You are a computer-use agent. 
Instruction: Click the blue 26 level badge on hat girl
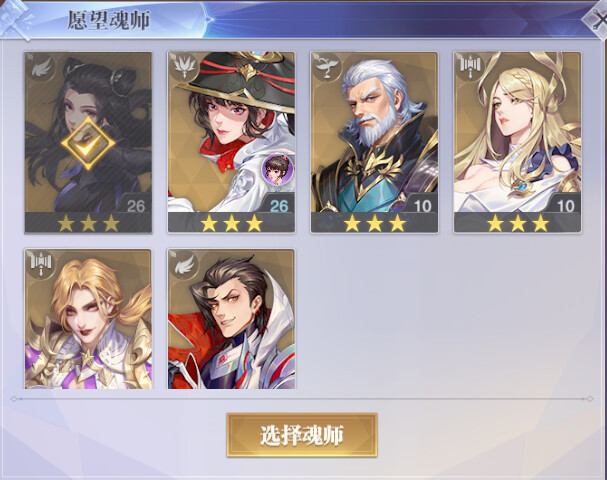279,206
